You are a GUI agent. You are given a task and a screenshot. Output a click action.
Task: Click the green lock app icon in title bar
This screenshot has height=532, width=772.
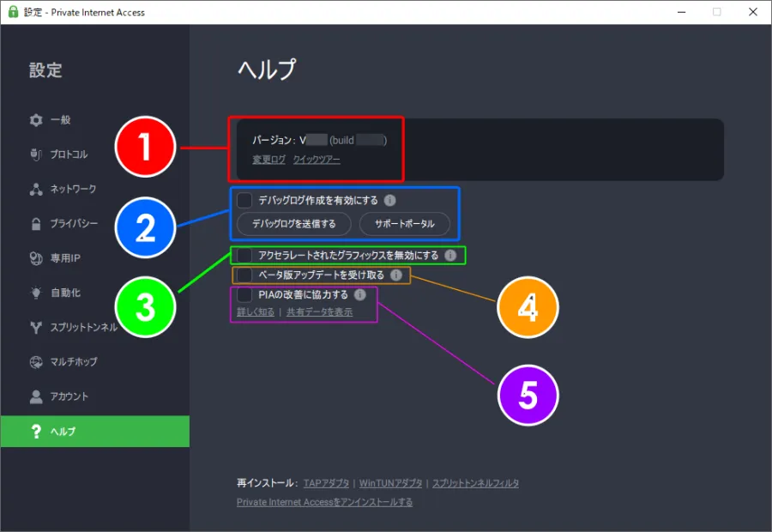tap(13, 12)
